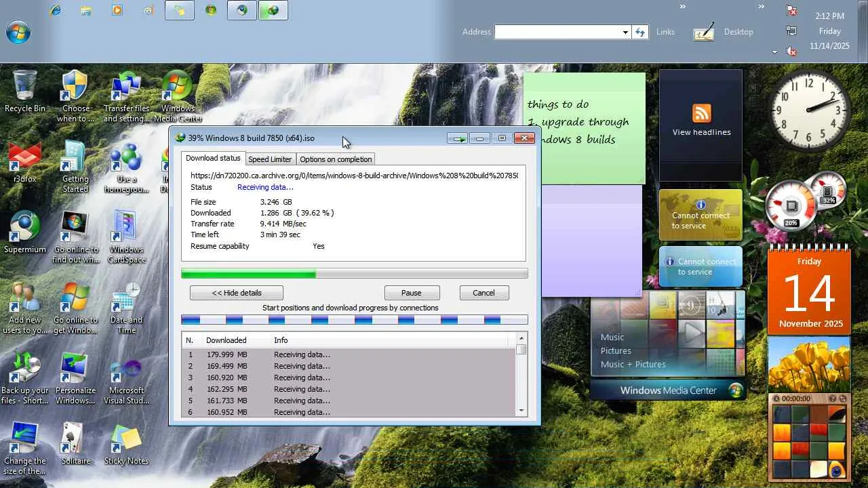
Task: Cancel the Windows 8 ISO download
Action: coord(484,293)
